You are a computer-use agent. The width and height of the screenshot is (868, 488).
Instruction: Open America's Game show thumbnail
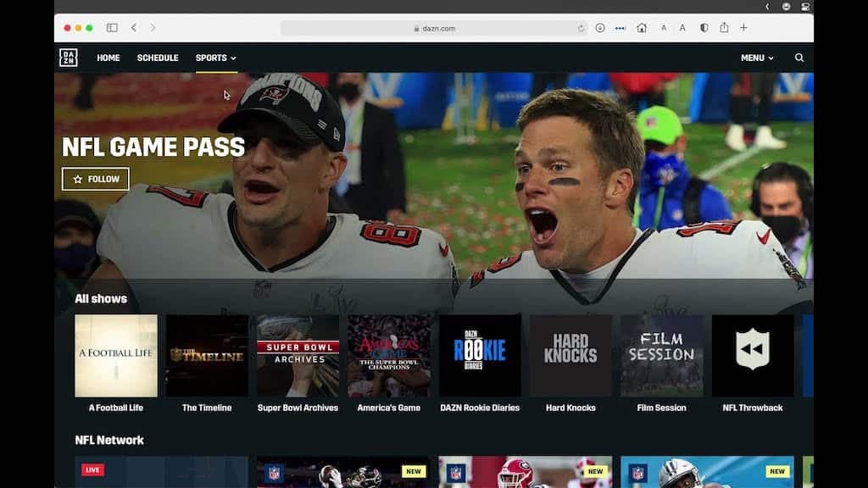[x=389, y=356]
